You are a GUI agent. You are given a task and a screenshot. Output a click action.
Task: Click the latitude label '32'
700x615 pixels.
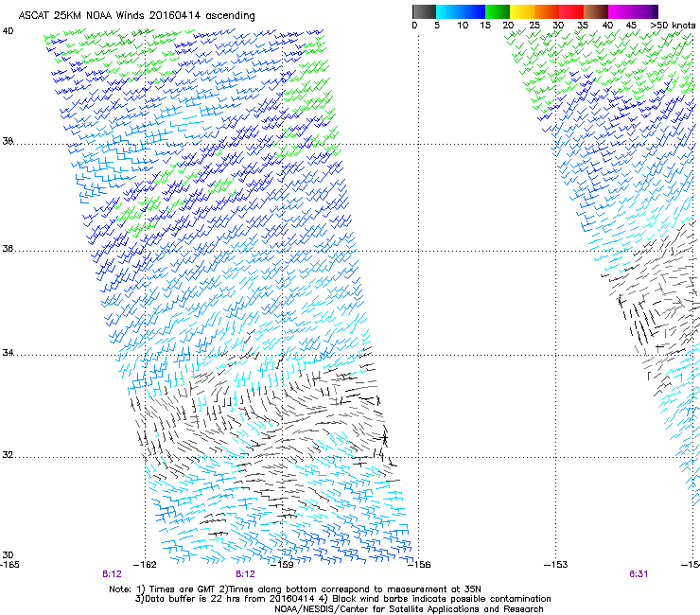coord(8,455)
